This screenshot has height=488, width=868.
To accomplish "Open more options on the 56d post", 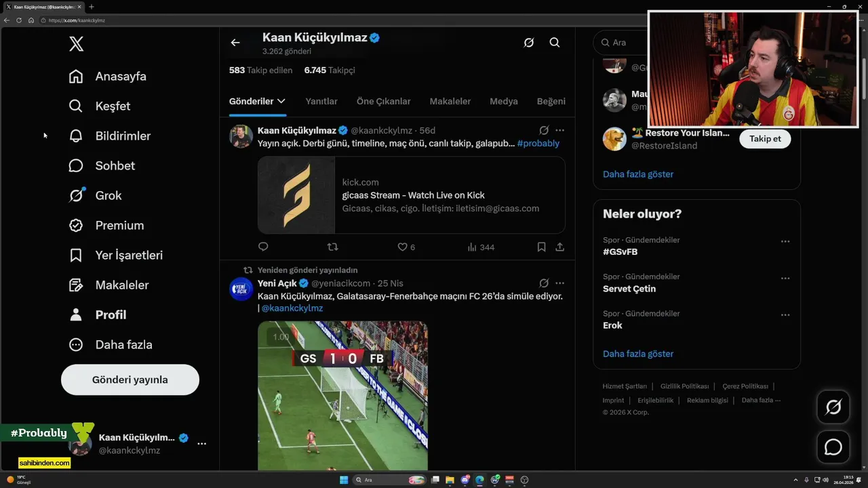I will [x=559, y=130].
